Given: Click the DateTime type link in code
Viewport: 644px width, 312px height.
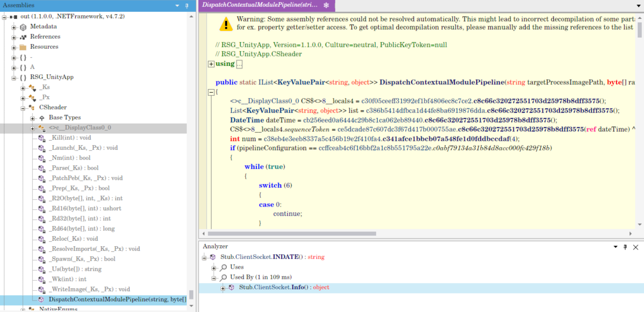Looking at the screenshot, I should [x=247, y=120].
